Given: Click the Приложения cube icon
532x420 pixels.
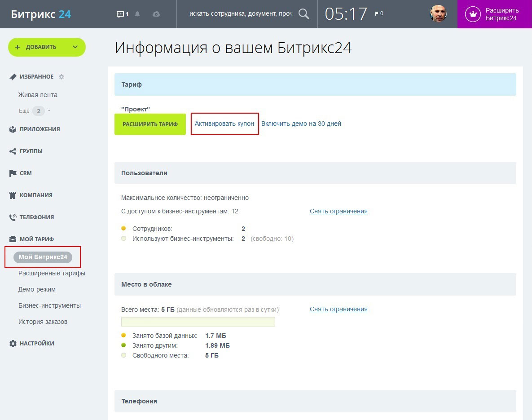Looking at the screenshot, I should point(13,129).
